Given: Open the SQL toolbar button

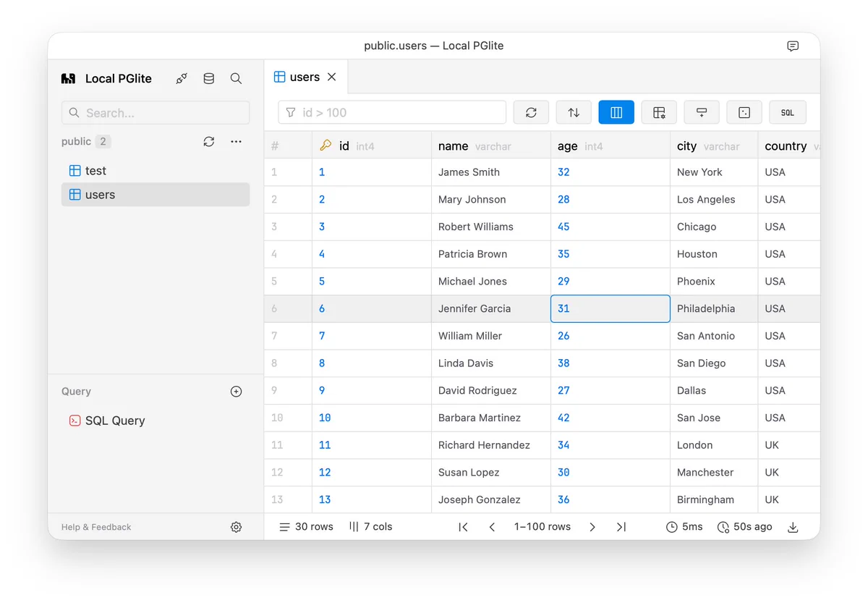Looking at the screenshot, I should pos(788,112).
